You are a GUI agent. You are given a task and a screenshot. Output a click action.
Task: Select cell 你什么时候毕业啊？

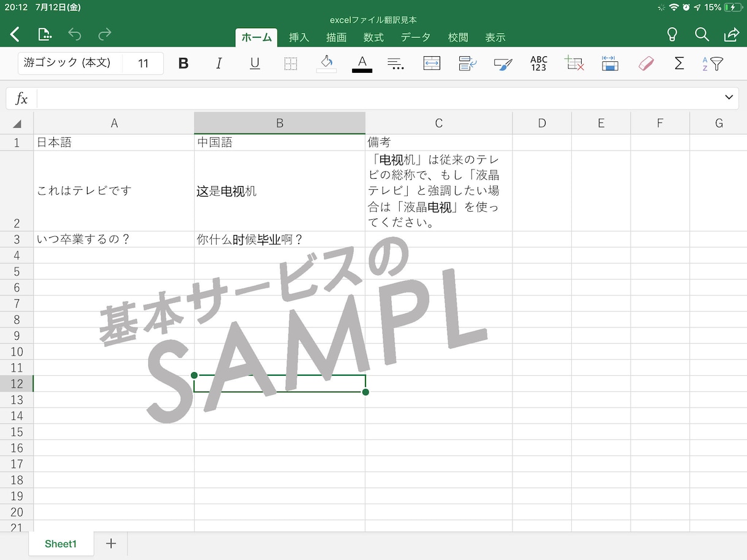pyautogui.click(x=280, y=239)
